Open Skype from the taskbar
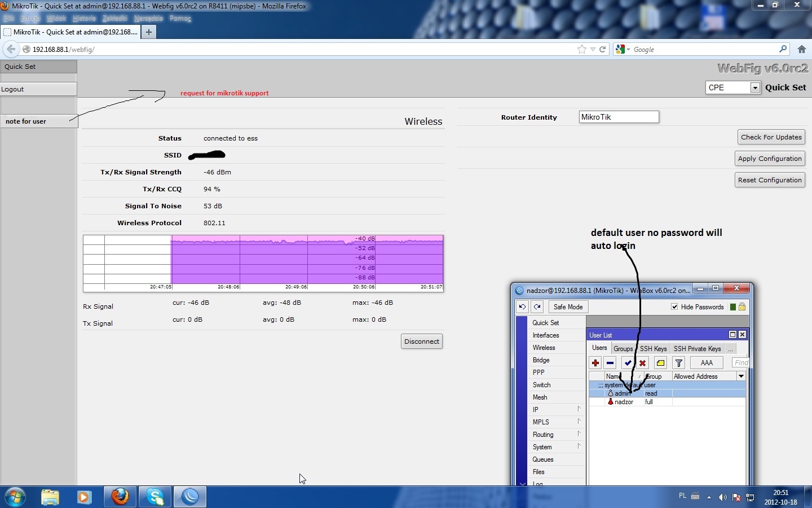The height and width of the screenshot is (508, 812). point(155,497)
